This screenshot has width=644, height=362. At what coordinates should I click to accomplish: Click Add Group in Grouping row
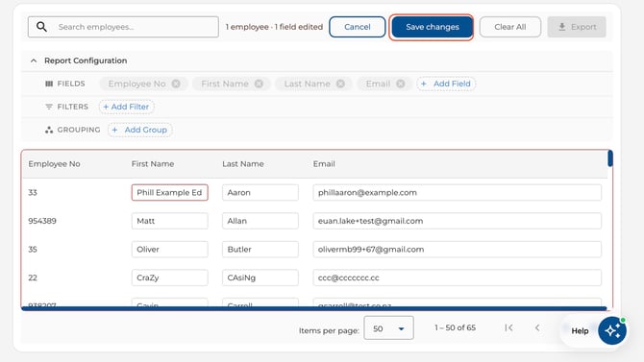[x=140, y=130]
